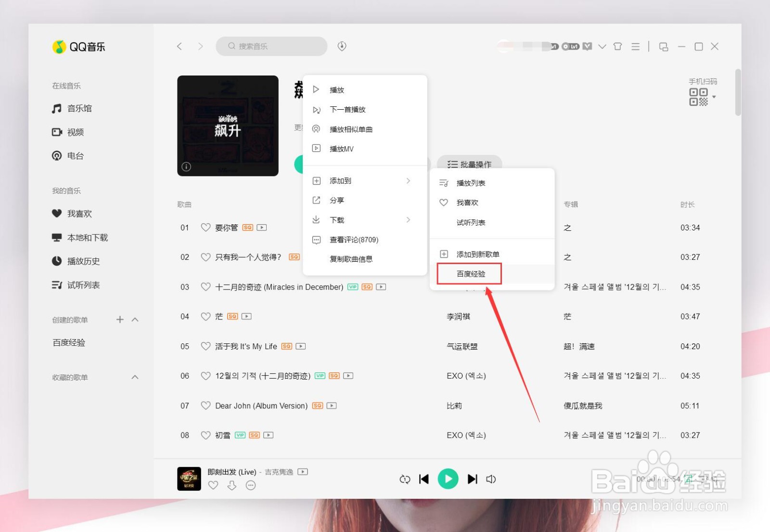Open album 傻瓜就是我 link
770x532 pixels.
coord(583,405)
